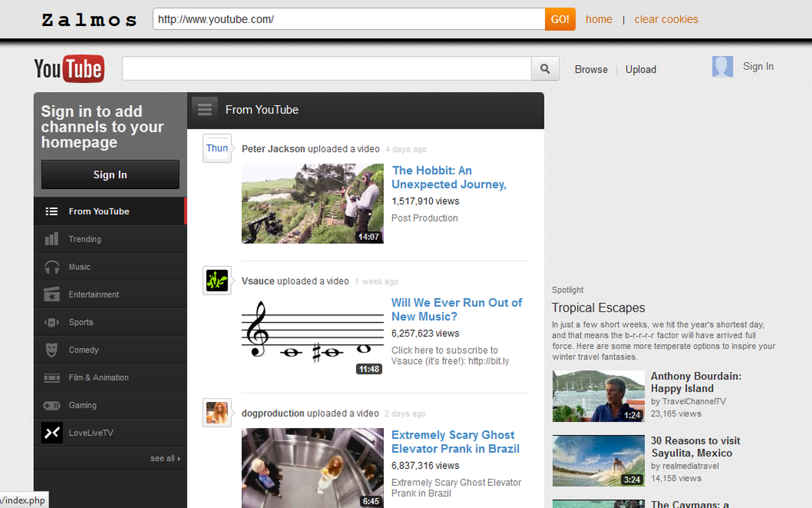Click Peter Jackson's channel avatar
This screenshot has width=812, height=508.
point(217,148)
